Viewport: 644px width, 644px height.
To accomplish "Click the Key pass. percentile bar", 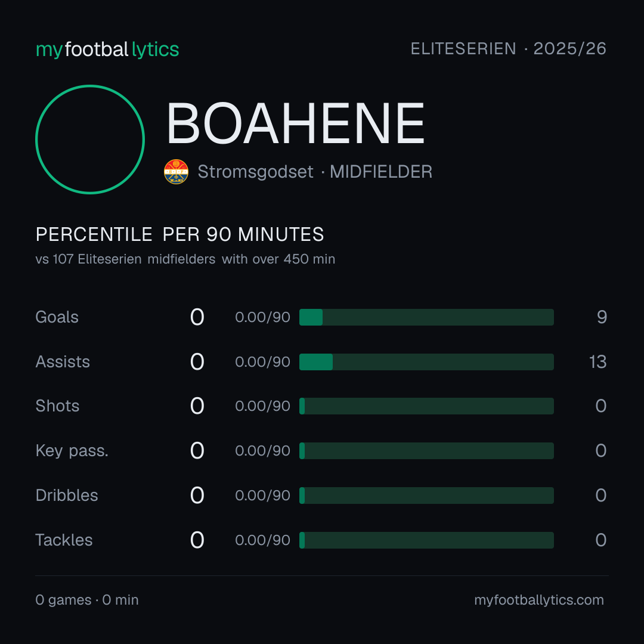I will [426, 451].
